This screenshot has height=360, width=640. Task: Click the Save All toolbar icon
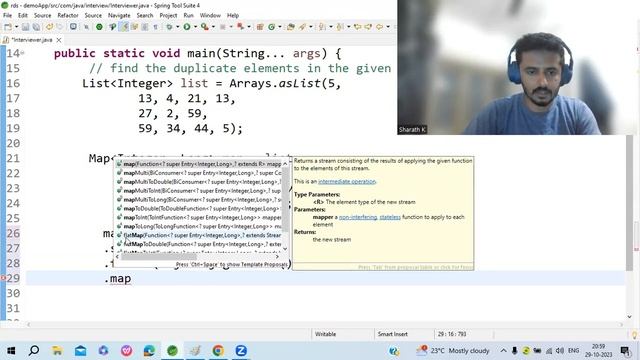(36, 27)
